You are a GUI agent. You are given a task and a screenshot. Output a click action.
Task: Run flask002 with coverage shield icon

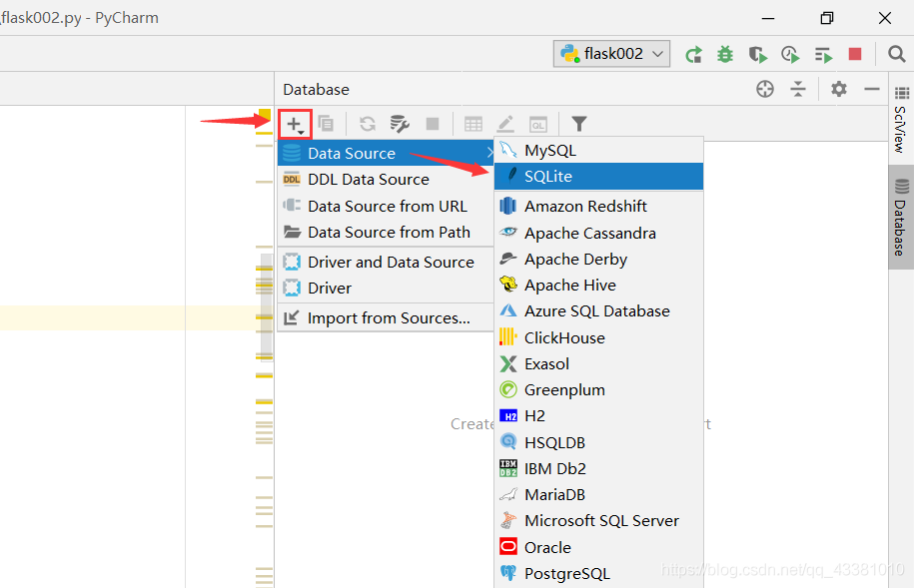758,55
